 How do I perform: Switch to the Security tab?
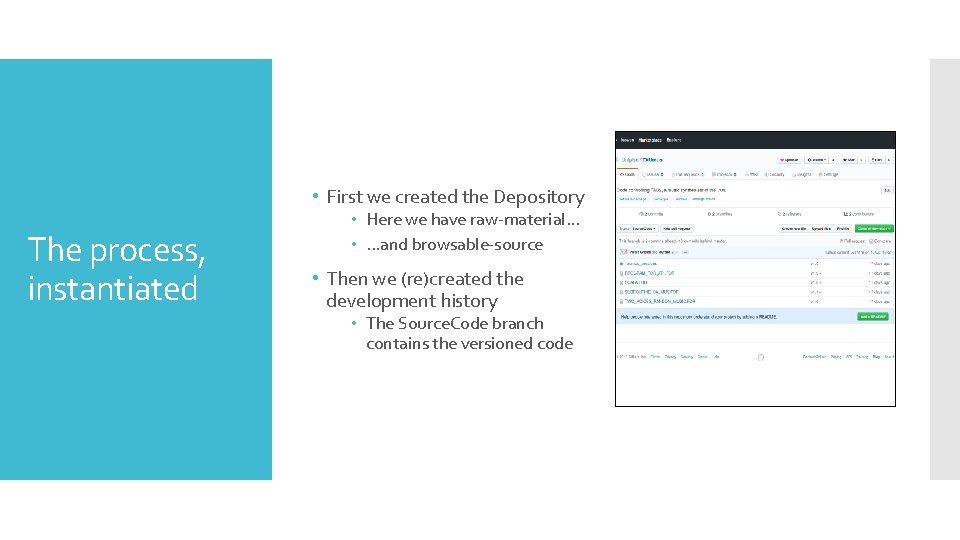(774, 174)
